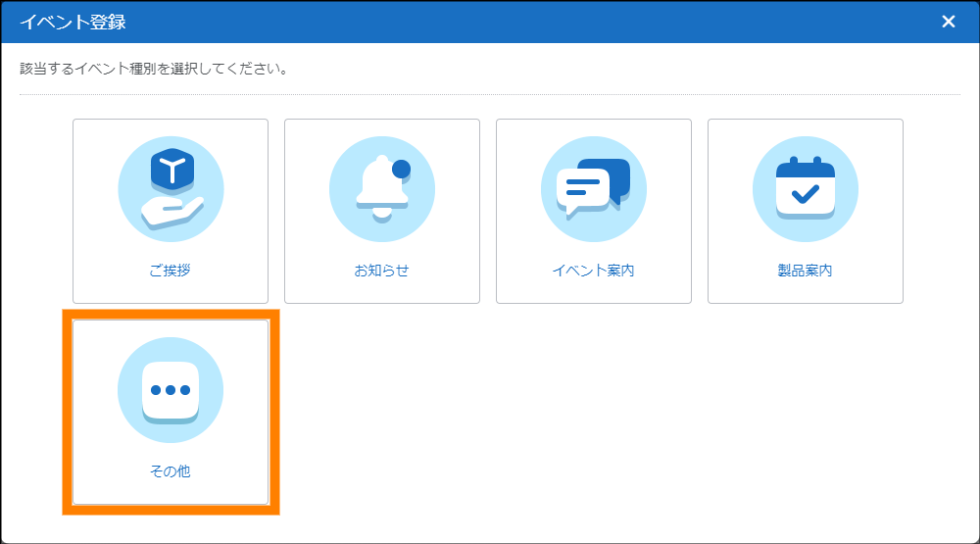Click the cube-in-hand icon for ご挨拶

coord(171,189)
